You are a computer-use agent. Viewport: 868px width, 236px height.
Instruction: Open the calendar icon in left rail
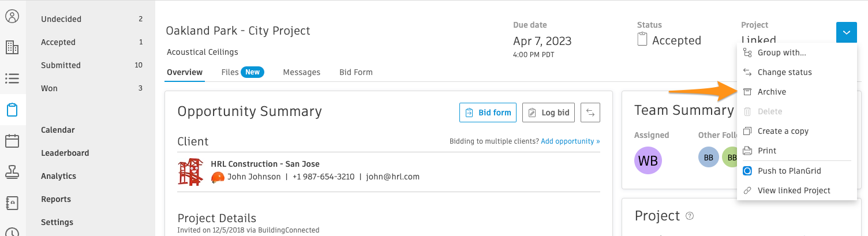[12, 141]
